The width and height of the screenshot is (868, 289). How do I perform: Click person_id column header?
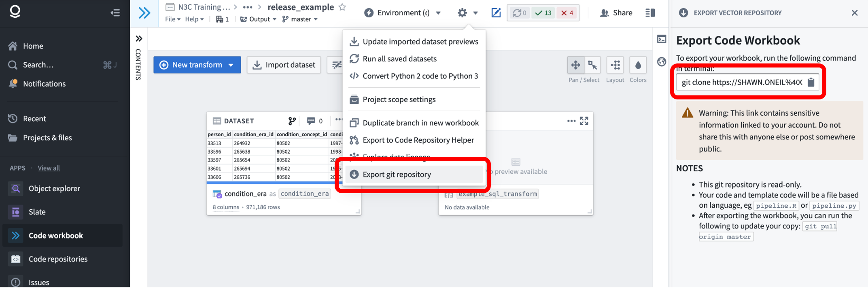pos(219,134)
